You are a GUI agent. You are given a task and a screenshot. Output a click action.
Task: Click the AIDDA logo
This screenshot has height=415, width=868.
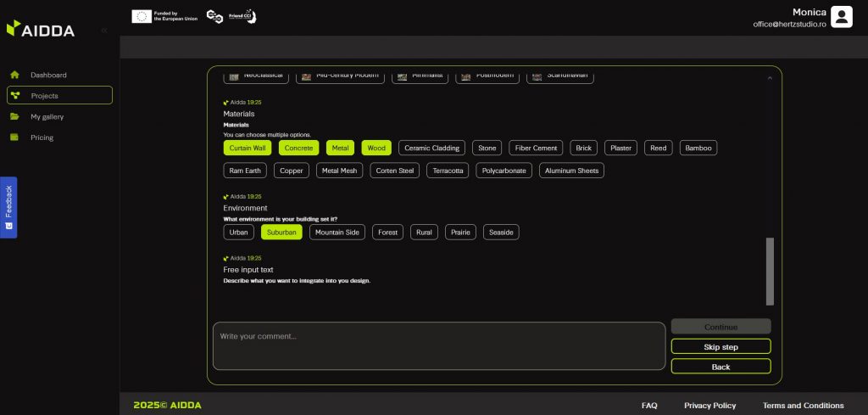(41, 30)
